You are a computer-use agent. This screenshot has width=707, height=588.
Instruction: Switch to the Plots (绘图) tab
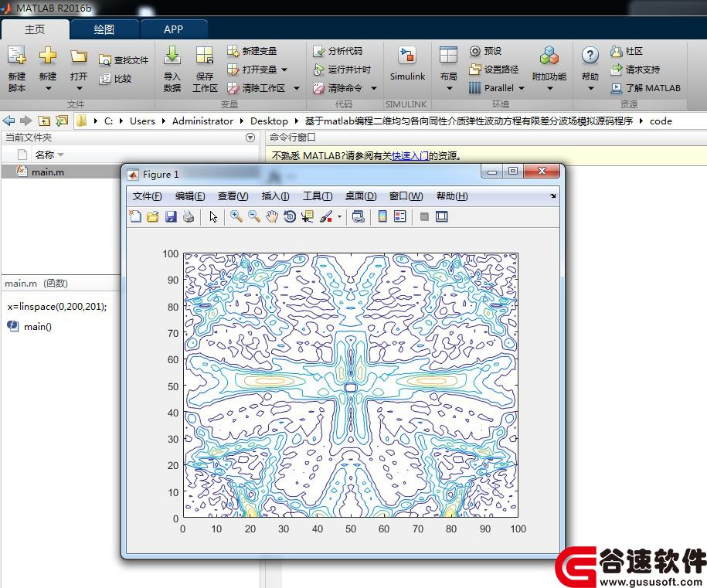coord(104,30)
